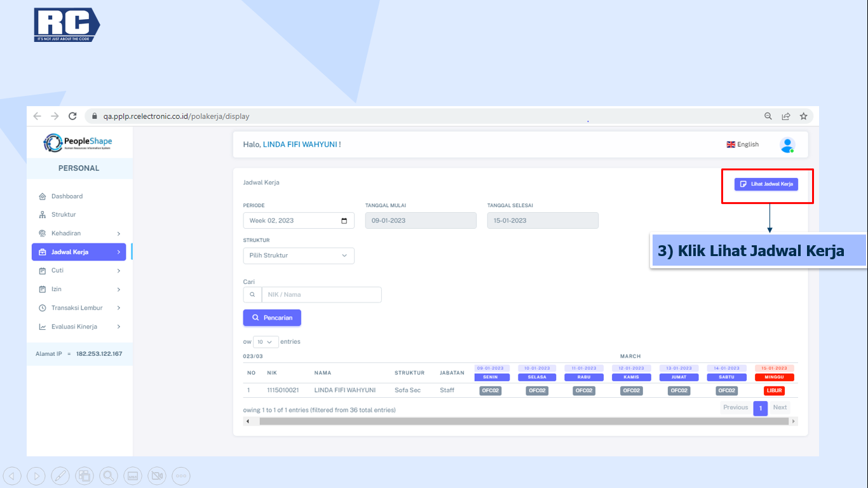Select Struktur from sidebar menu
This screenshot has width=868, height=488.
[64, 215]
